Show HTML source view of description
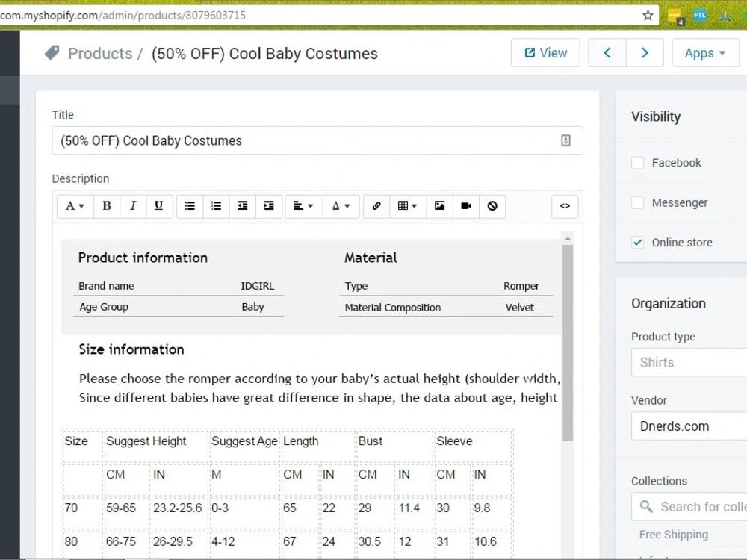 565,206
